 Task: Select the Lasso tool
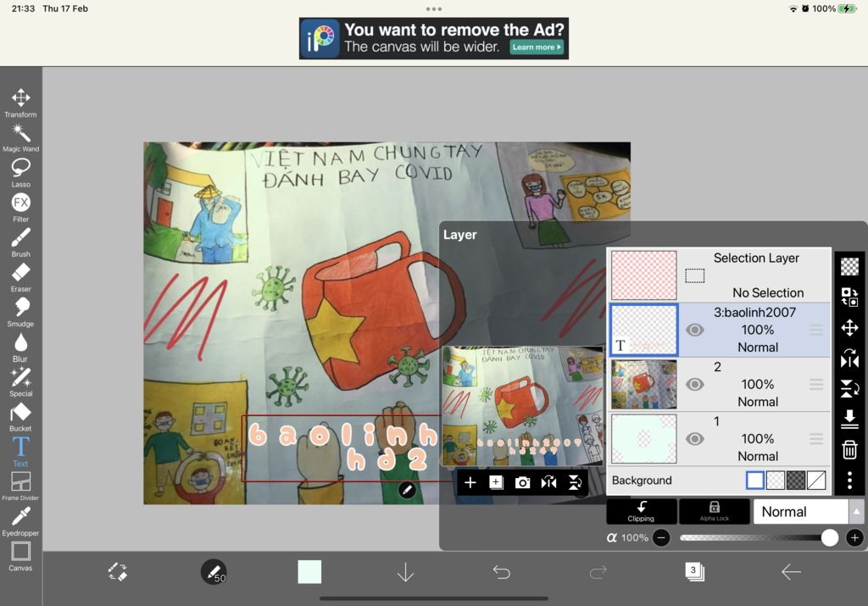[20, 173]
